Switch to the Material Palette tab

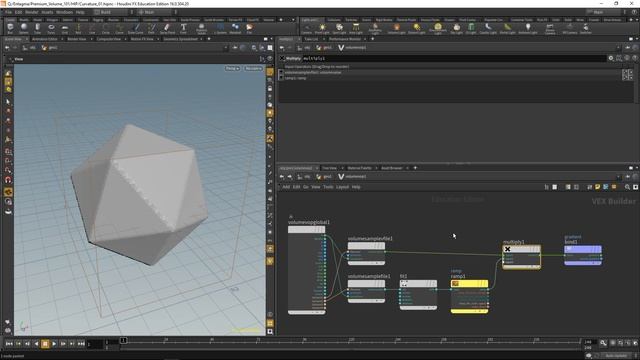point(360,168)
